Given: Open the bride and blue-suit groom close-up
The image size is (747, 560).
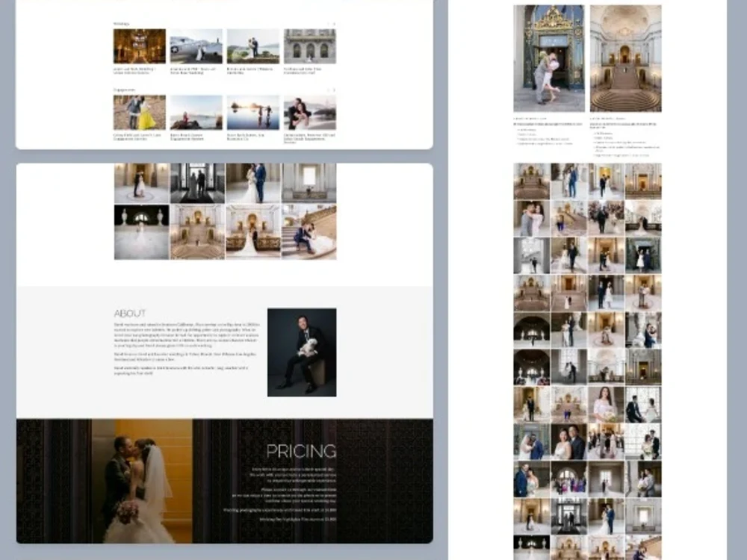Looking at the screenshot, I should pyautogui.click(x=253, y=184).
